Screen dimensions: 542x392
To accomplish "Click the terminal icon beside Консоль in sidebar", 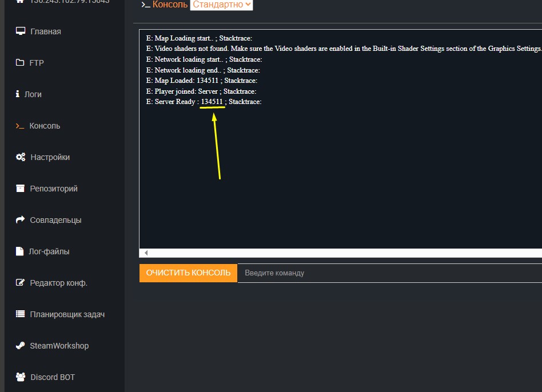I will click(20, 126).
